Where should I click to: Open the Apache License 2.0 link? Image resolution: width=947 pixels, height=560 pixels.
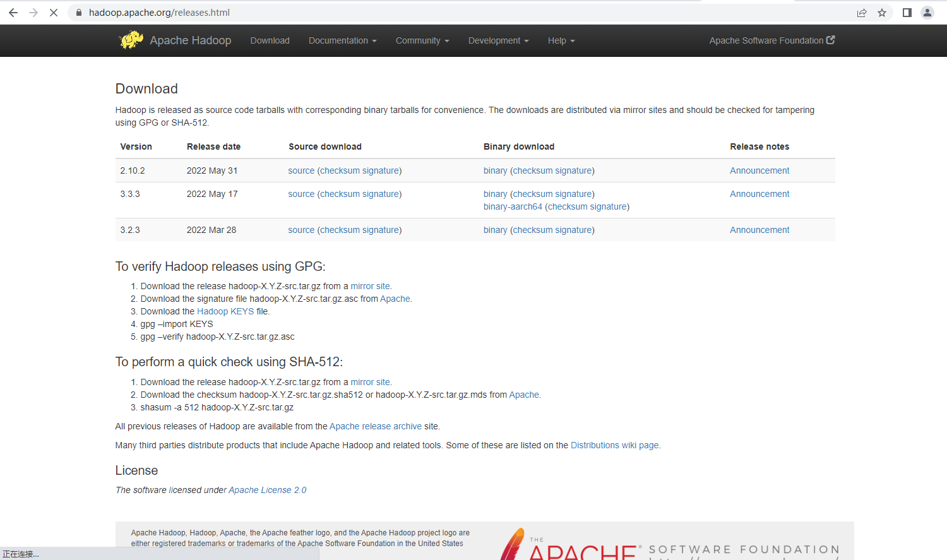268,490
